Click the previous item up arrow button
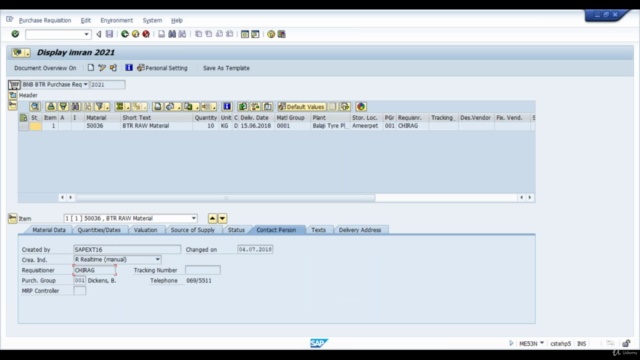640x360 pixels. [x=212, y=218]
